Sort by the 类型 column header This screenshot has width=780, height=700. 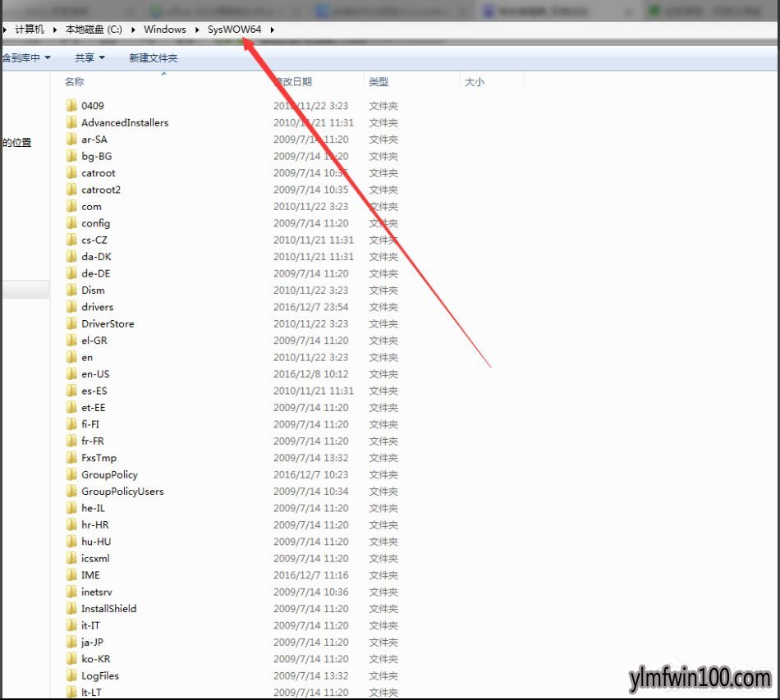379,81
